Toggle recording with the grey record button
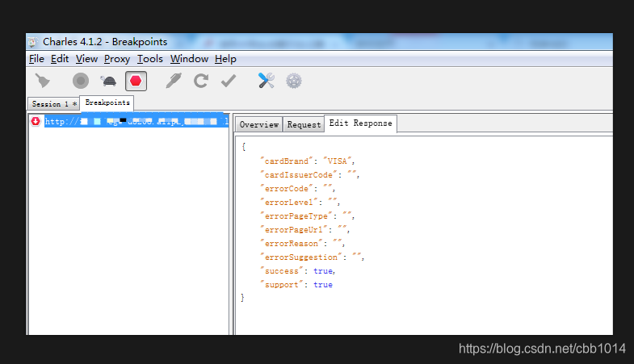Screen dimensions: 634x364 click(81, 81)
